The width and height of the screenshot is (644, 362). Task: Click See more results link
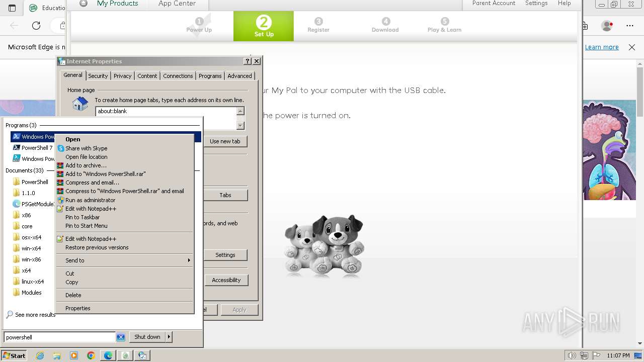[35, 315]
